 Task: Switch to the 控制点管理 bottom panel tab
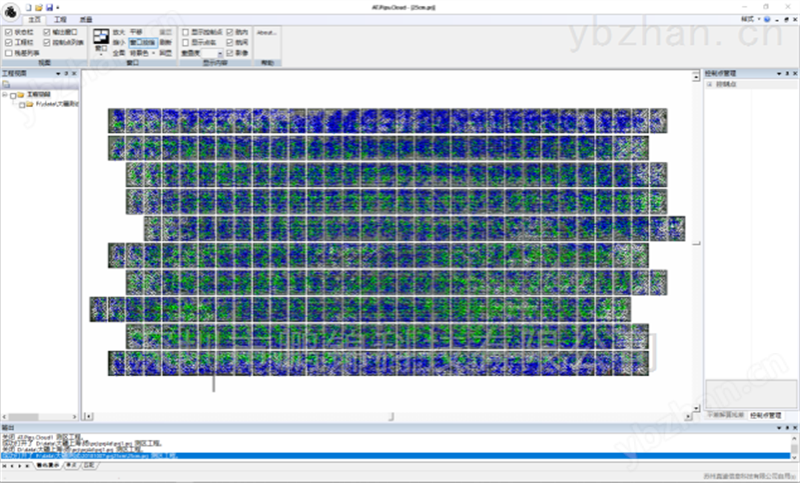tap(765, 415)
